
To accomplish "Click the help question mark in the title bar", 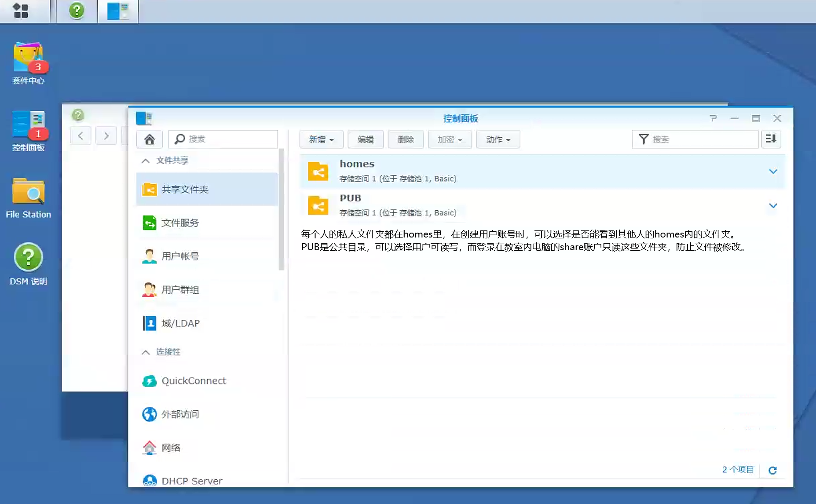I will [713, 118].
